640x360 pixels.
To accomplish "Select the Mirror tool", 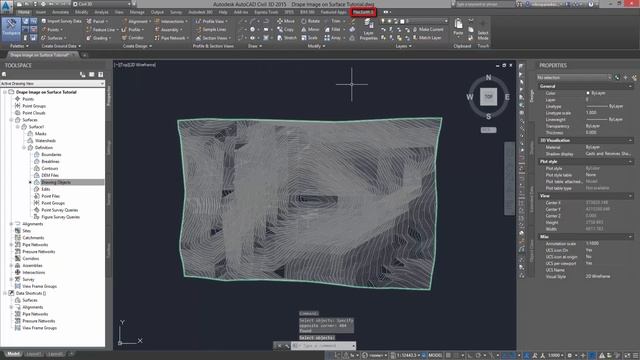I will (x=311, y=29).
